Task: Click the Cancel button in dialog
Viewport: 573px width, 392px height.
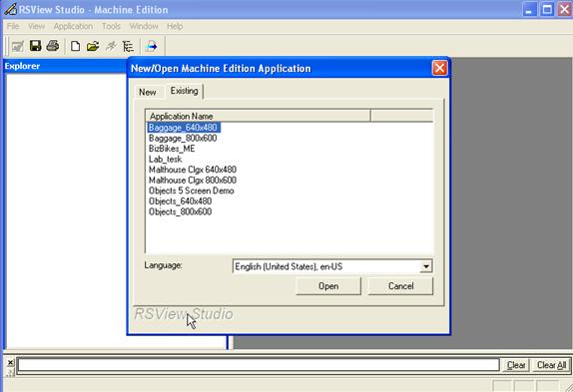Action: pyautogui.click(x=401, y=286)
